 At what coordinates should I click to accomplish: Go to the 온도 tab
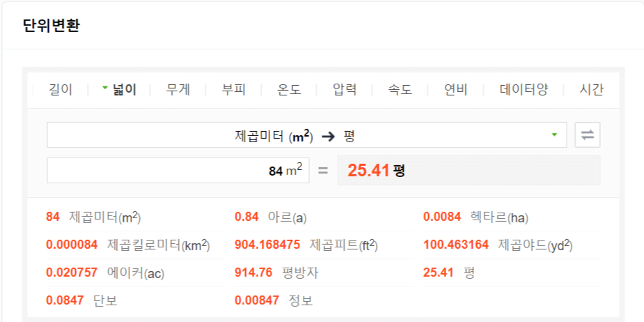pos(289,90)
